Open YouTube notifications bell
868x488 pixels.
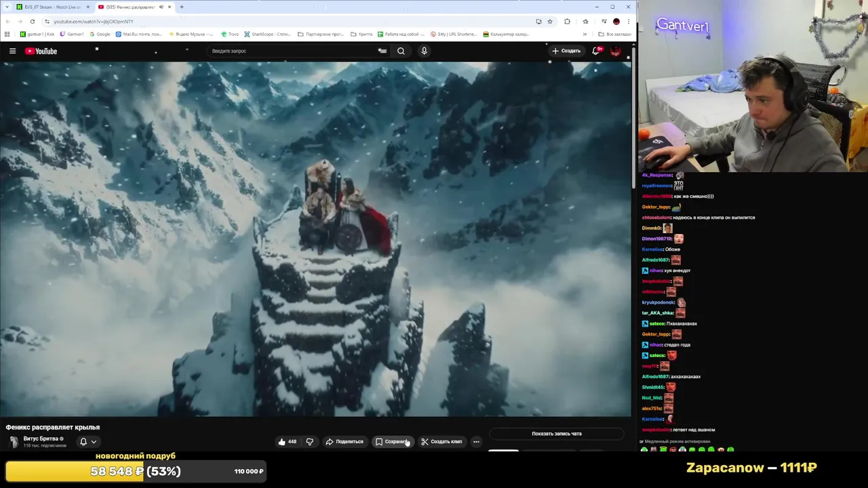(596, 51)
